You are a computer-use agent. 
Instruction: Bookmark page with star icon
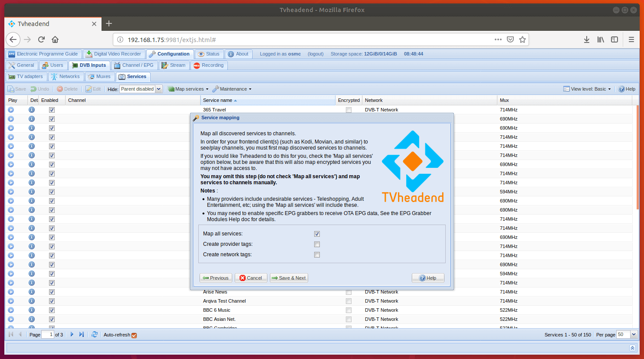click(522, 39)
